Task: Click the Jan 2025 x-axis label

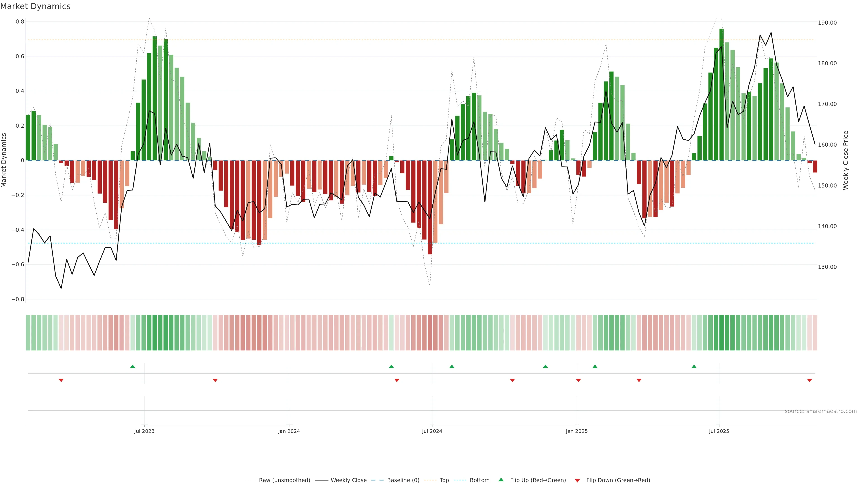Action: pyautogui.click(x=577, y=431)
